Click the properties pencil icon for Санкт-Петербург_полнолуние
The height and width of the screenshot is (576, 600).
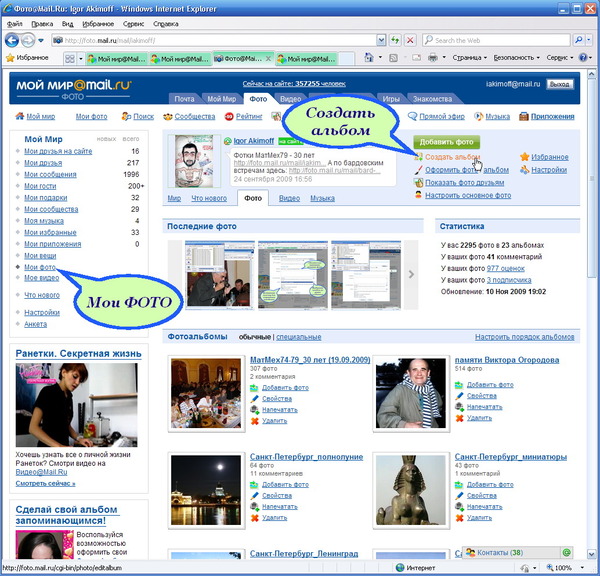254,496
